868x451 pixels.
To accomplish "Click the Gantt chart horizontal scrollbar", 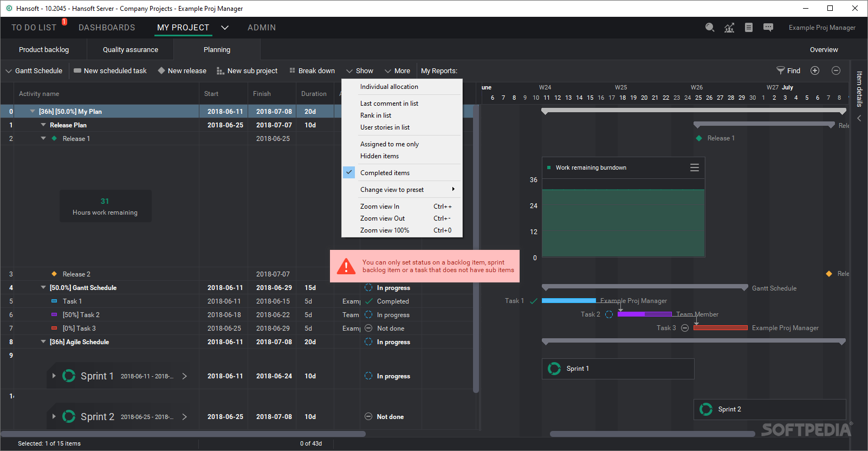I will point(652,434).
